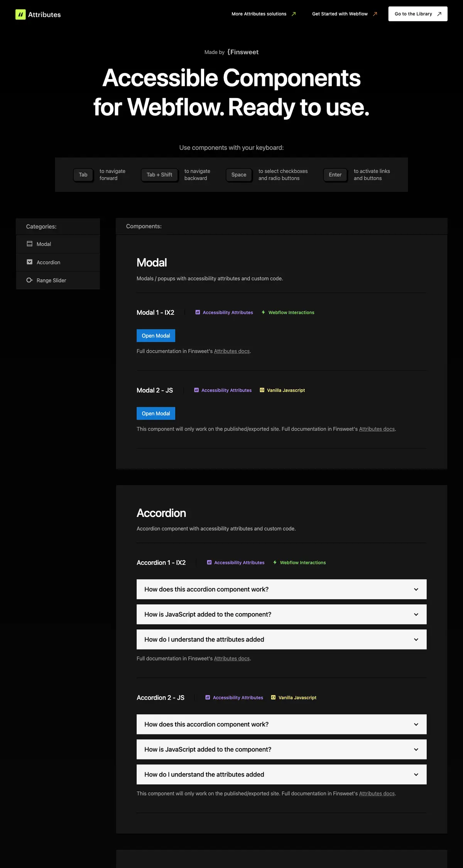Click Go to the Library button
463x868 pixels.
point(418,14)
